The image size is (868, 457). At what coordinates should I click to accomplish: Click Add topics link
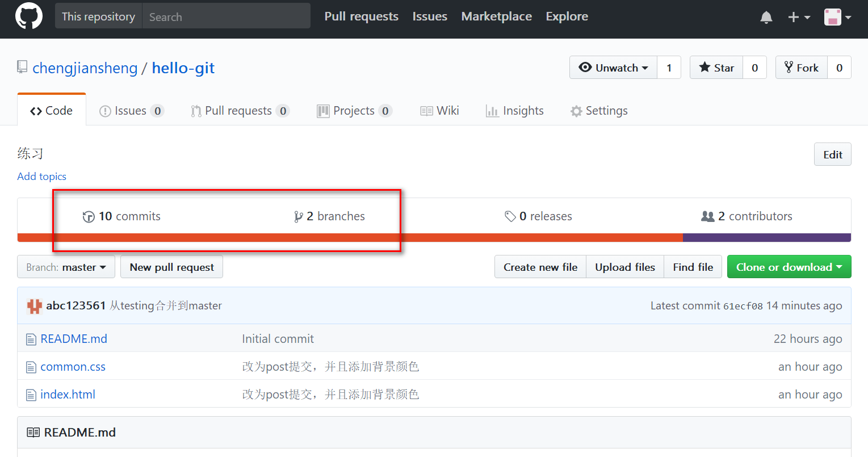pyautogui.click(x=42, y=177)
